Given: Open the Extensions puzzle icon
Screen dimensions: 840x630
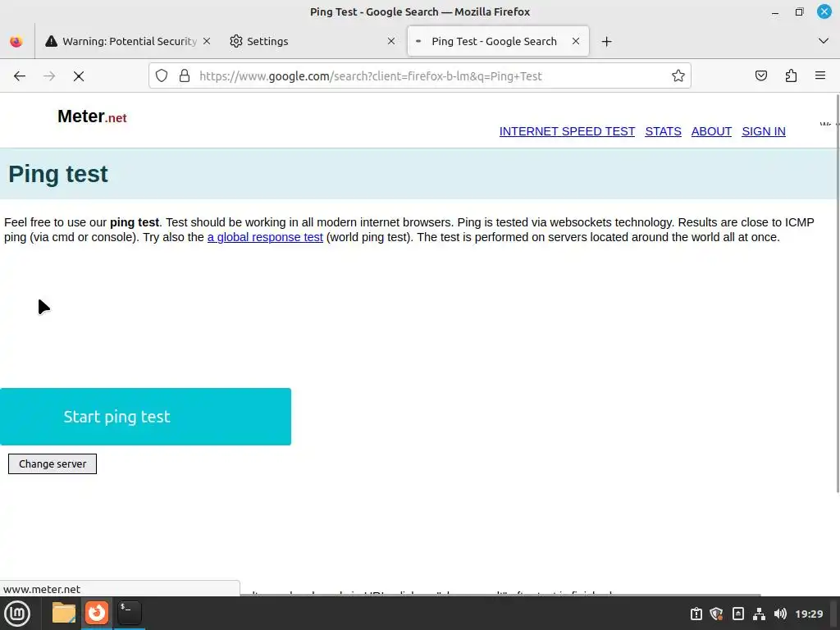Looking at the screenshot, I should pos(791,76).
